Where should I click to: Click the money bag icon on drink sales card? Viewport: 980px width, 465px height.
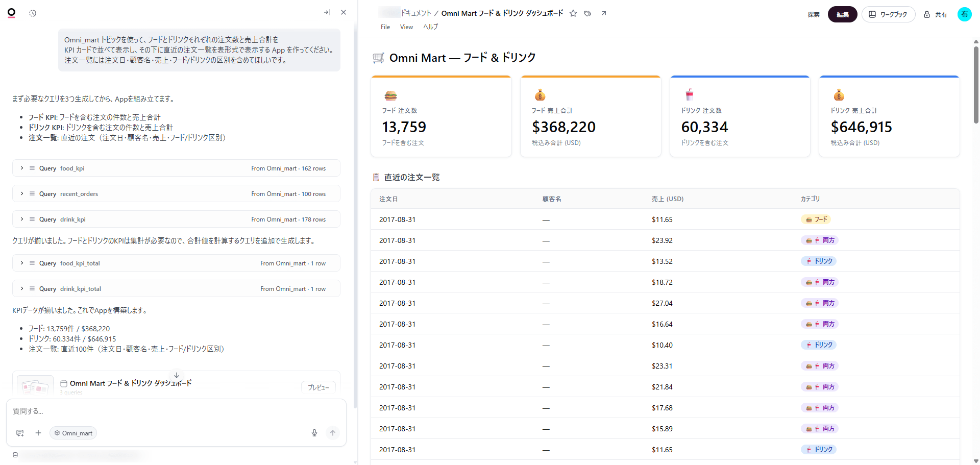pos(839,95)
